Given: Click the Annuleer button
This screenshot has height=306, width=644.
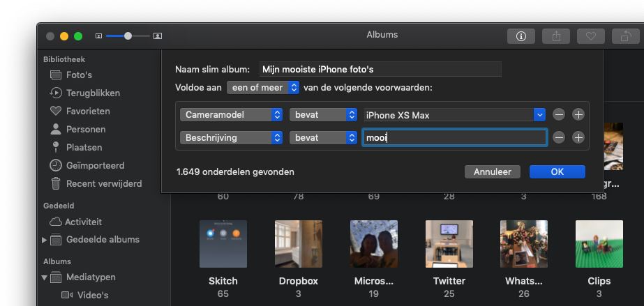Looking at the screenshot, I should 493,172.
